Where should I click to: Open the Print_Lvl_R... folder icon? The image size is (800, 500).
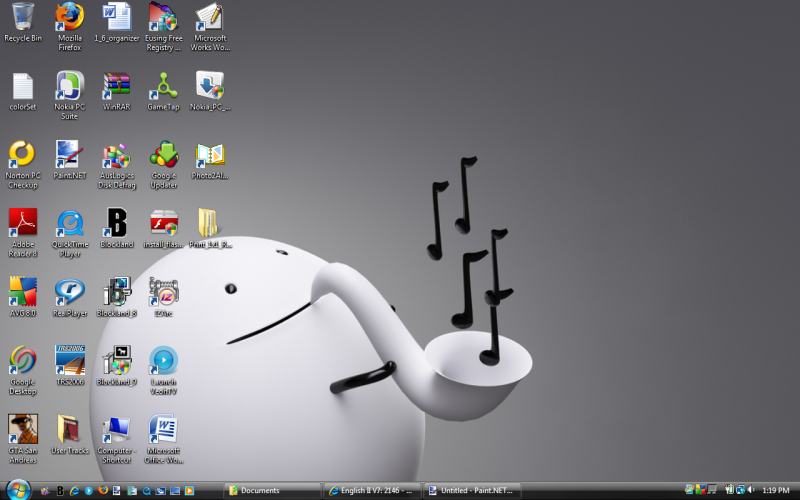210,229
